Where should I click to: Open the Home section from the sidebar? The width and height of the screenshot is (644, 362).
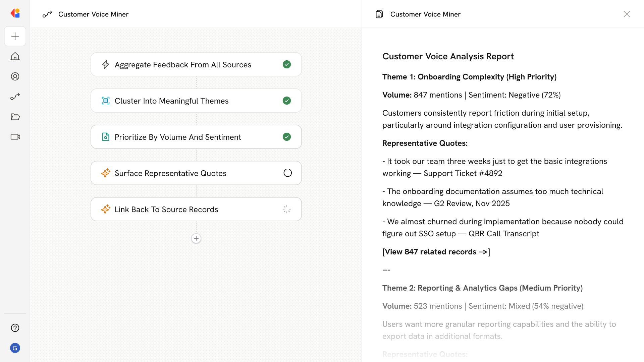point(15,56)
